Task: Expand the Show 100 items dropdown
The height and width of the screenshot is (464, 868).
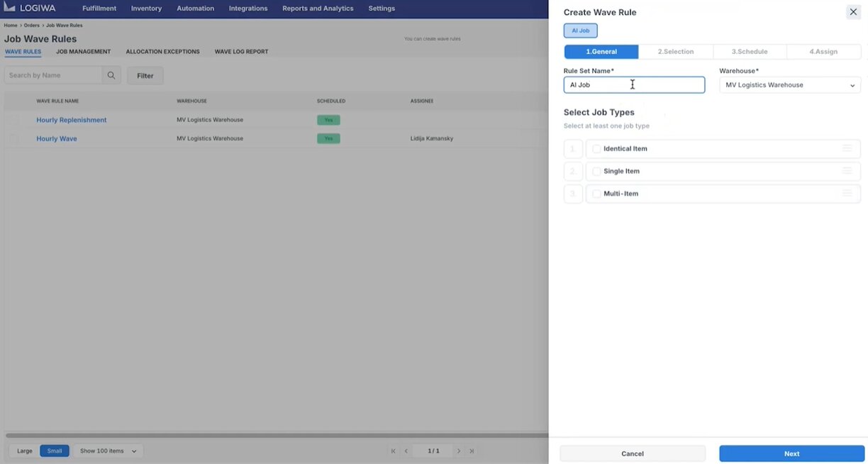Action: click(x=108, y=451)
